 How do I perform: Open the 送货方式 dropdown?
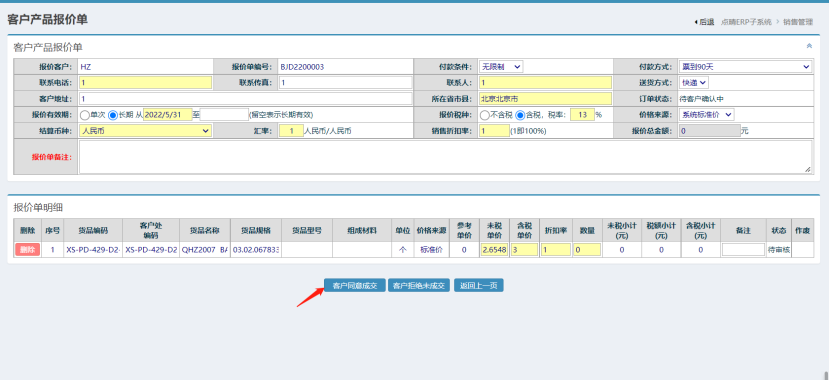(693, 83)
